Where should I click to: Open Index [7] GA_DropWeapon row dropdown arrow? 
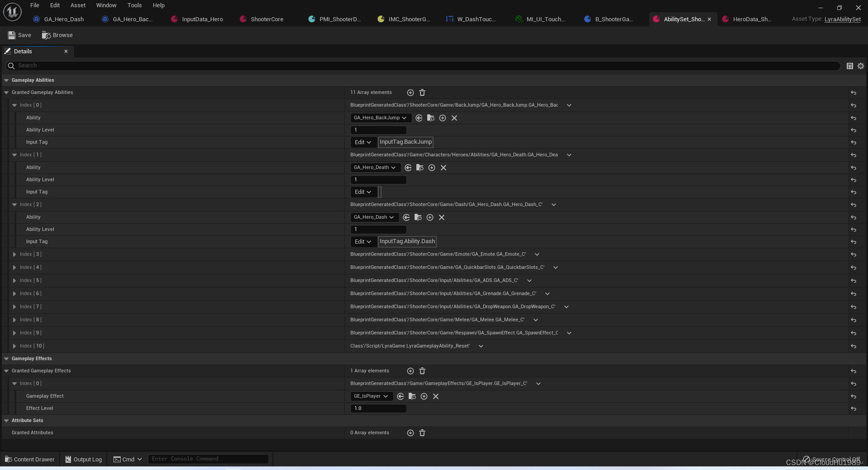[x=566, y=307]
